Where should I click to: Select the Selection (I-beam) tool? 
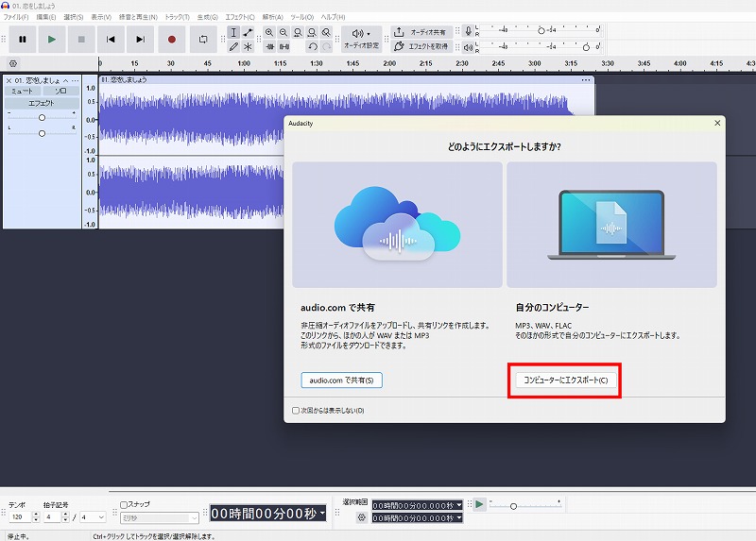point(233,32)
